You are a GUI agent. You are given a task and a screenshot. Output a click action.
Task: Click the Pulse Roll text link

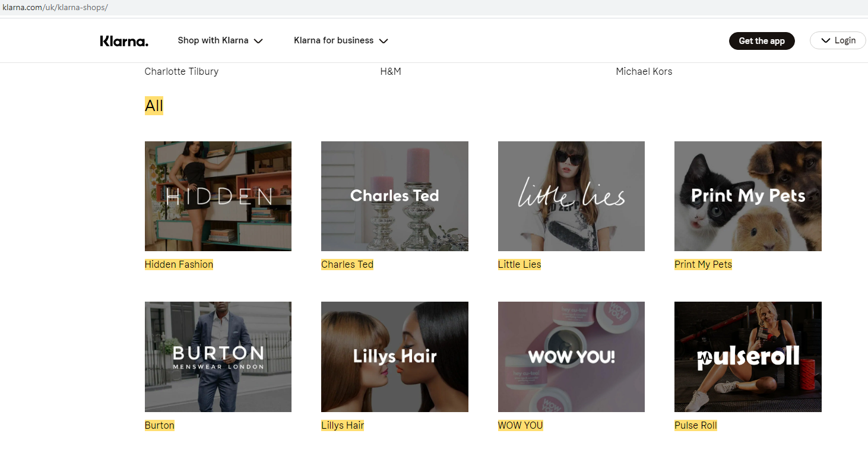pyautogui.click(x=696, y=425)
